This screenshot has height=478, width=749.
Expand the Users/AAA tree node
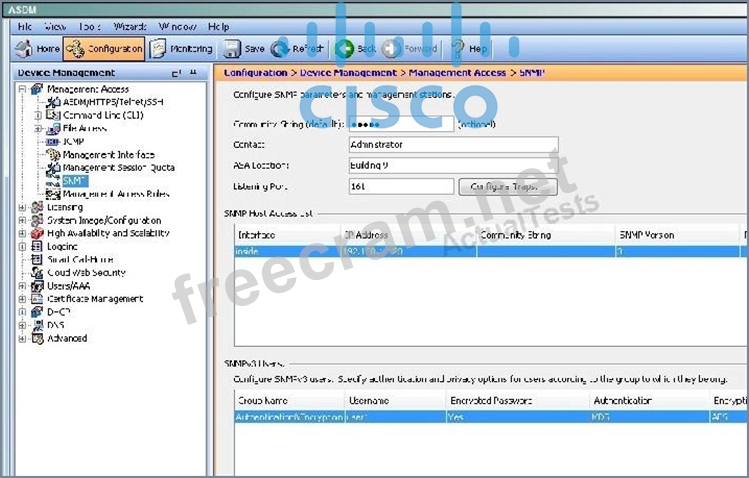point(23,286)
